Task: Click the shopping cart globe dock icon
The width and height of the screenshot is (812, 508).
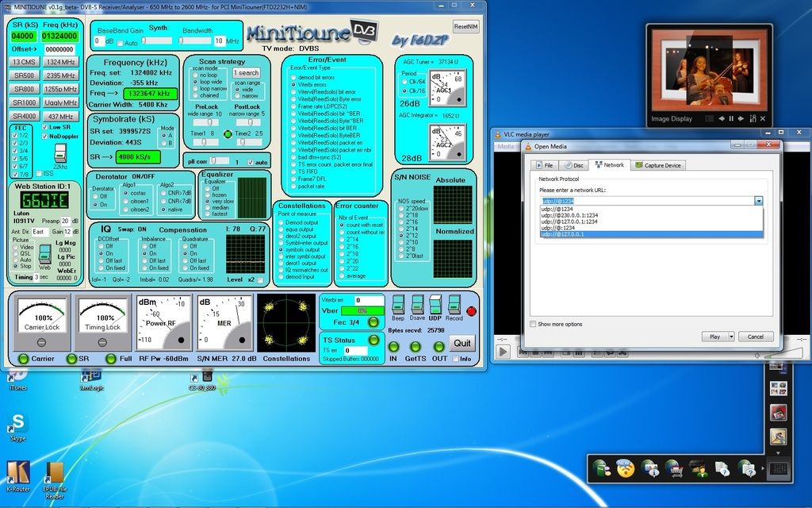Action: point(674,468)
